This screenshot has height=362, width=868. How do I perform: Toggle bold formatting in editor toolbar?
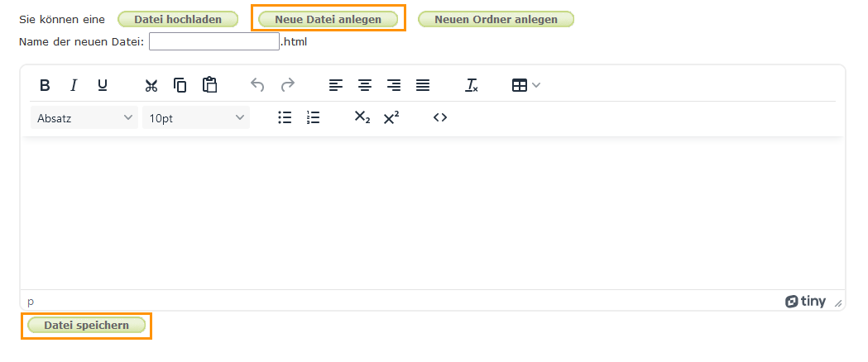46,85
